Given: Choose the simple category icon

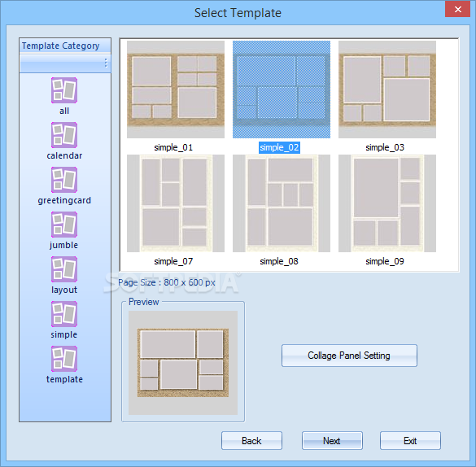Looking at the screenshot, I should 64,314.
